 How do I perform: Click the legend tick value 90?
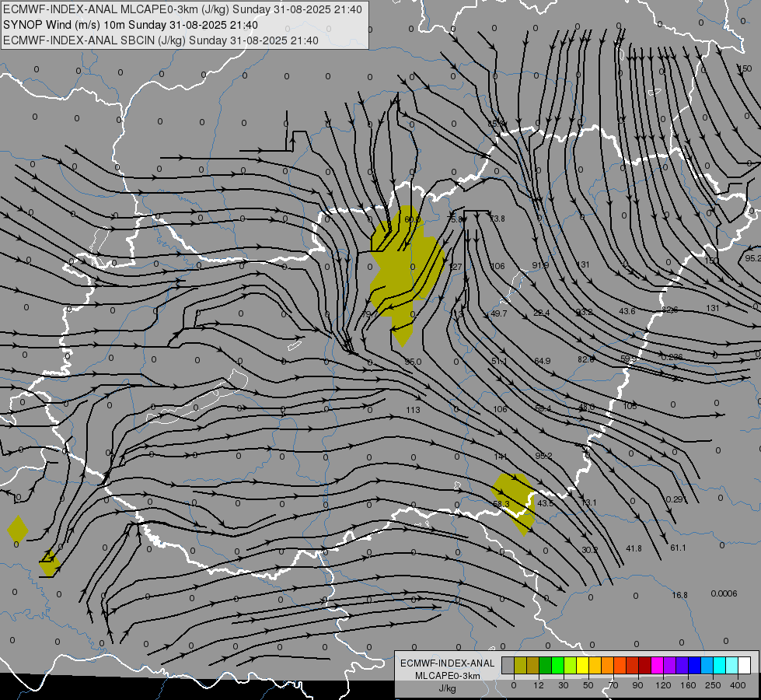pos(638,685)
